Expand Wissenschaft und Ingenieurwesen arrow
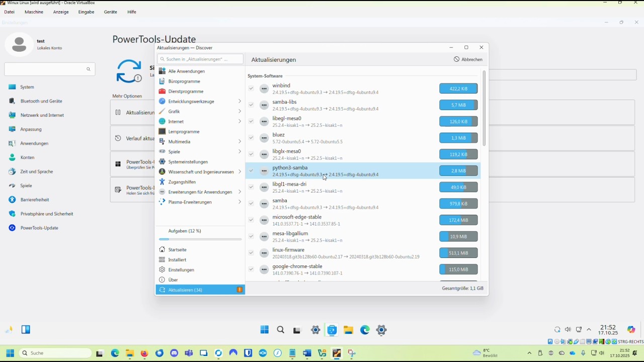This screenshot has width=644, height=362. (x=239, y=171)
